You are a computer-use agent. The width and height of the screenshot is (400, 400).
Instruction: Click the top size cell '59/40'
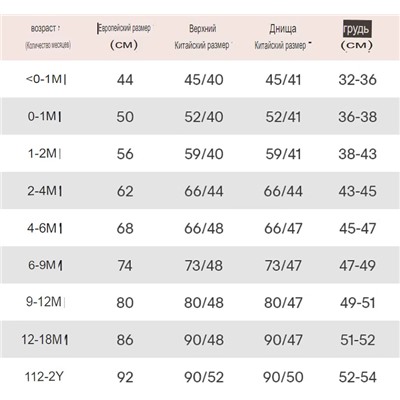click(x=204, y=154)
